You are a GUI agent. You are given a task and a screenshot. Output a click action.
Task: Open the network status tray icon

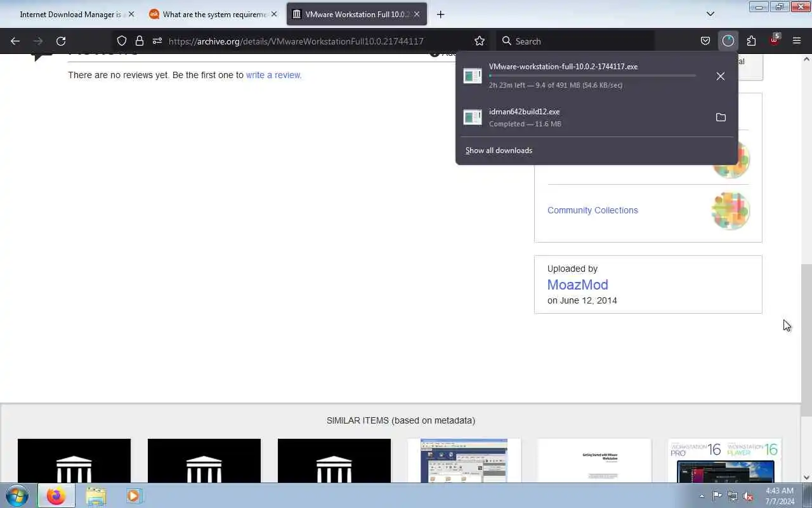[733, 496]
